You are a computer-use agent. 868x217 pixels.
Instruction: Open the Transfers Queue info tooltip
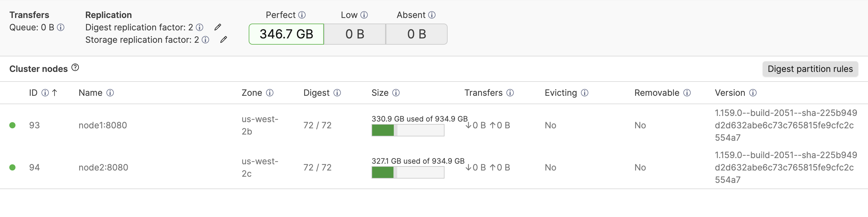click(x=61, y=28)
